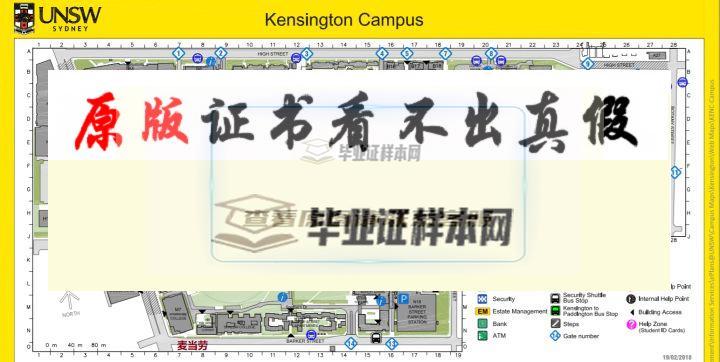The width and height of the screenshot is (720, 362).
Task: Click the bus stop icon right of gate 8
Action: (x=501, y=61)
